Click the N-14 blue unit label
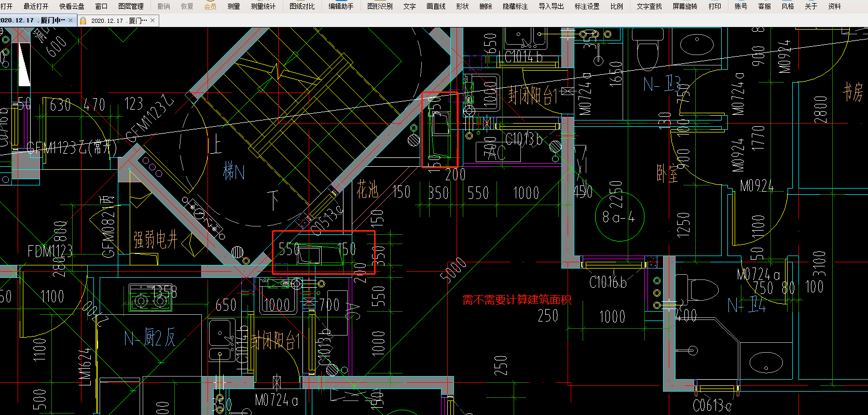Screen dimensions: 868x415 click(747, 305)
